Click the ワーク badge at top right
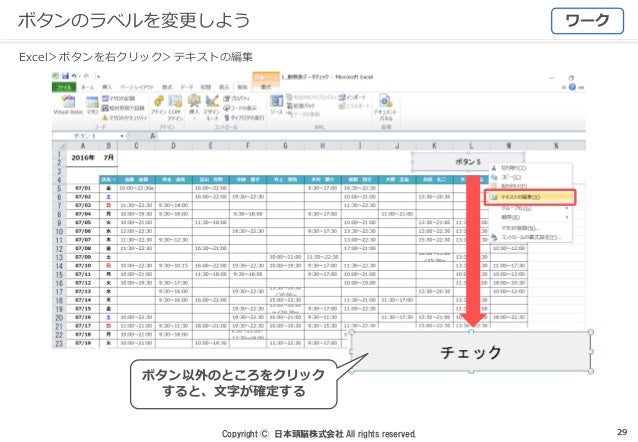The image size is (638, 442). pyautogui.click(x=587, y=20)
